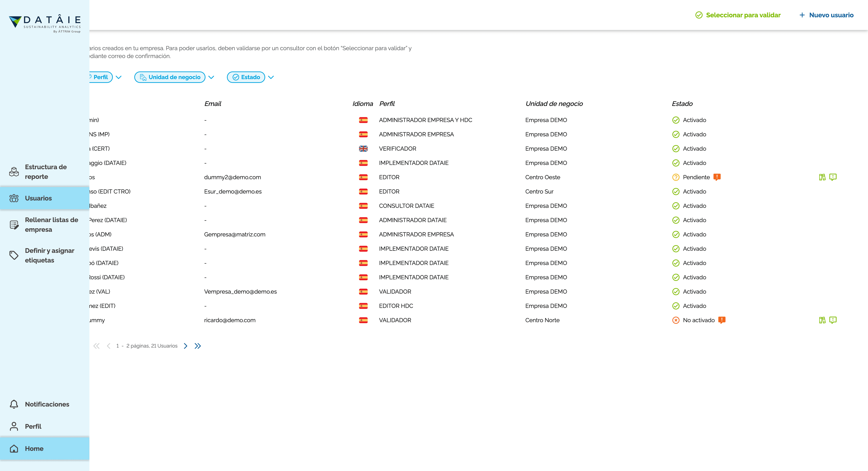Open comment icon on dummy2@demo.com row
This screenshot has height=471, width=868.
pos(833,177)
